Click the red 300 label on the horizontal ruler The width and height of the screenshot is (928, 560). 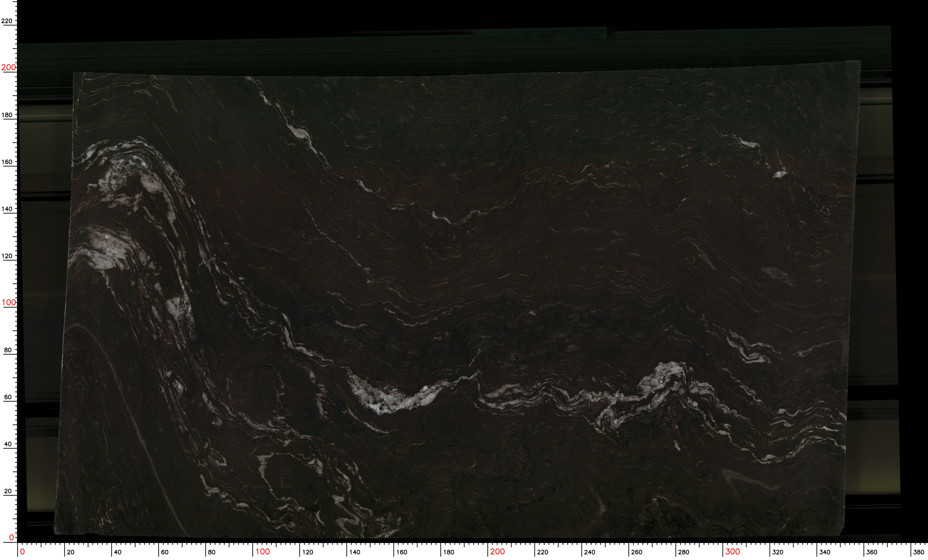click(x=732, y=552)
